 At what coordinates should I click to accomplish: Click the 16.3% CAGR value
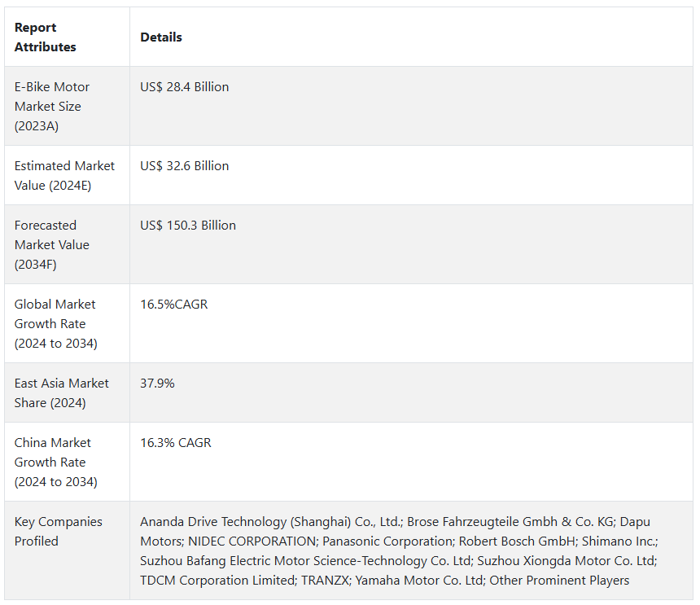pyautogui.click(x=176, y=443)
